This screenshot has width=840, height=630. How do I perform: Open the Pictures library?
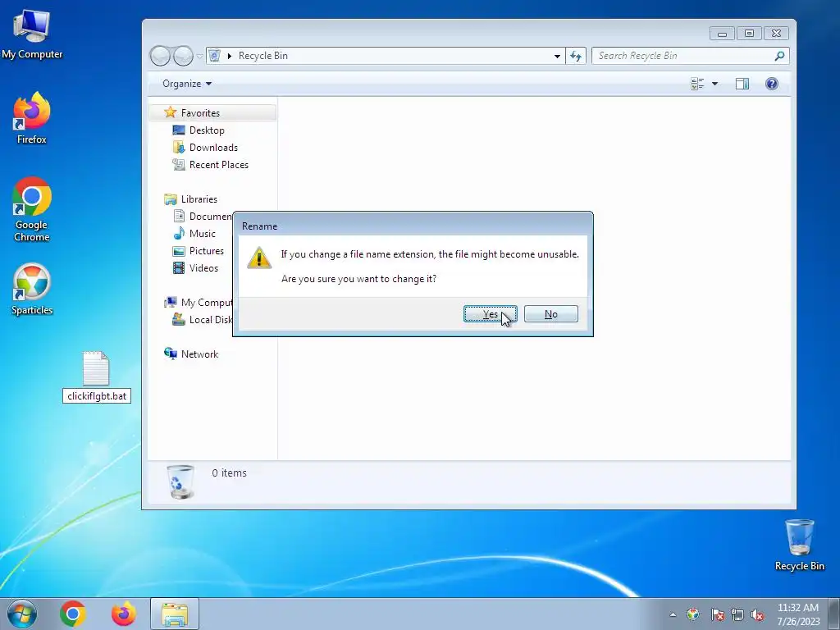[x=206, y=251]
